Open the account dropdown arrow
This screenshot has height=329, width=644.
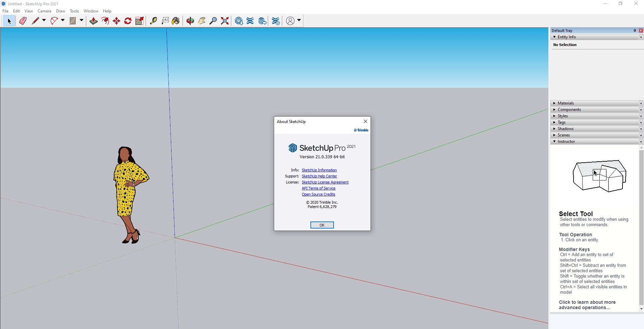click(299, 20)
